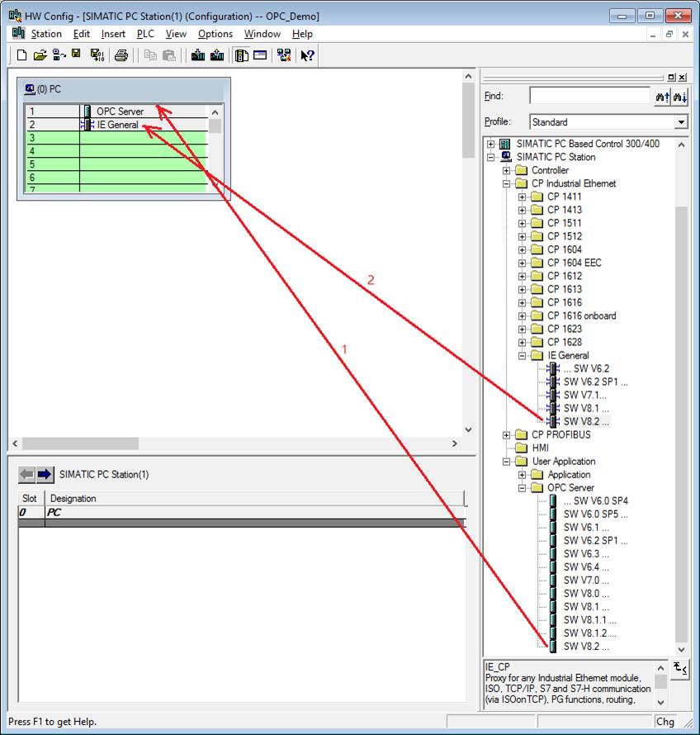This screenshot has width=700, height=735.
Task: Select OPC Server SW V6.0 SP4 entry
Action: 595,500
